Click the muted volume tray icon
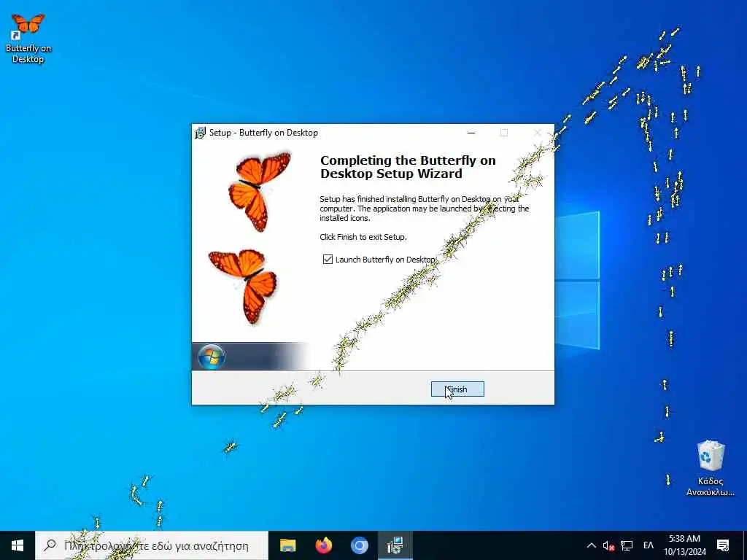This screenshot has height=560, width=747. coord(608,545)
